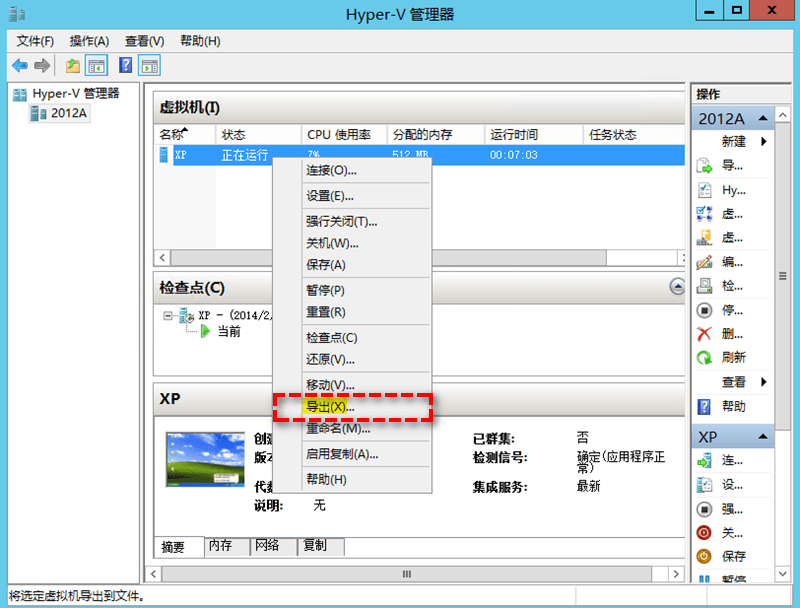Choose 关机(W)... from the context menu
The width and height of the screenshot is (800, 608).
(352, 243)
